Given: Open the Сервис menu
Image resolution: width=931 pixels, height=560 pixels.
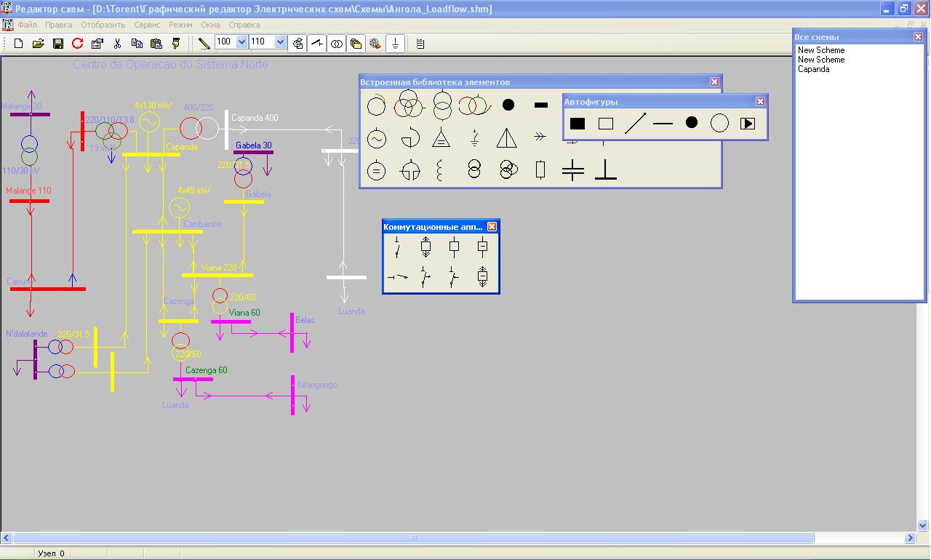Looking at the screenshot, I should click(147, 25).
